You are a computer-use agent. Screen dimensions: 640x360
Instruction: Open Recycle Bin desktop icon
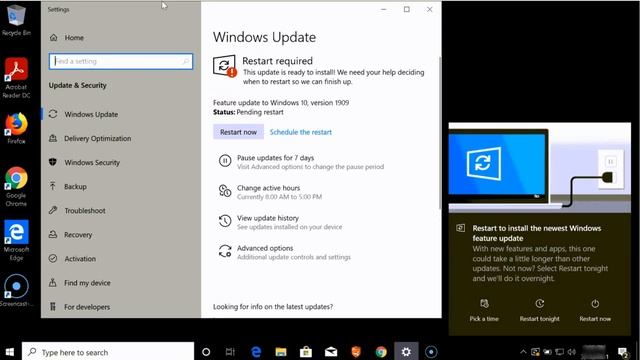16,19
